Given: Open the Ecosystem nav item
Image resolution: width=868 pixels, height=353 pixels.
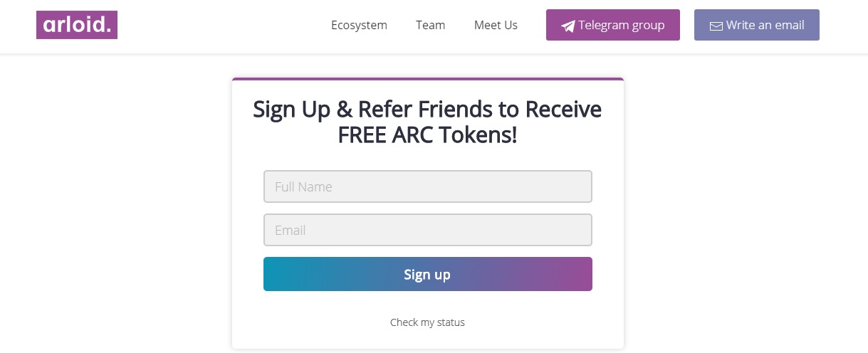Looking at the screenshot, I should click(359, 25).
